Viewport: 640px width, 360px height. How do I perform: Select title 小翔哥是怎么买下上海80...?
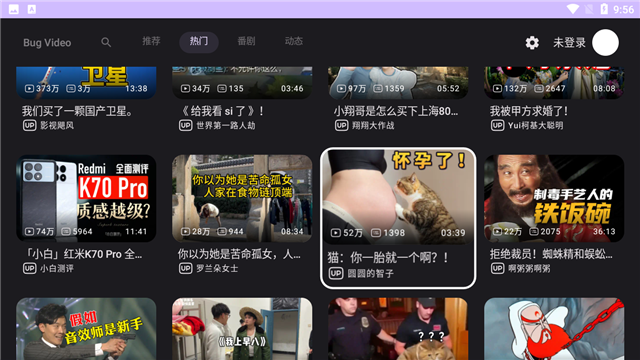[396, 111]
